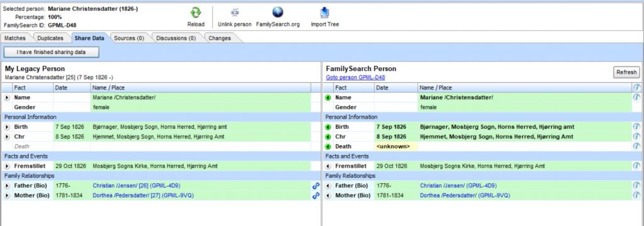644x226 pixels.
Task: Click FamilySearch father dates '1776-' cell
Action: click(396, 186)
